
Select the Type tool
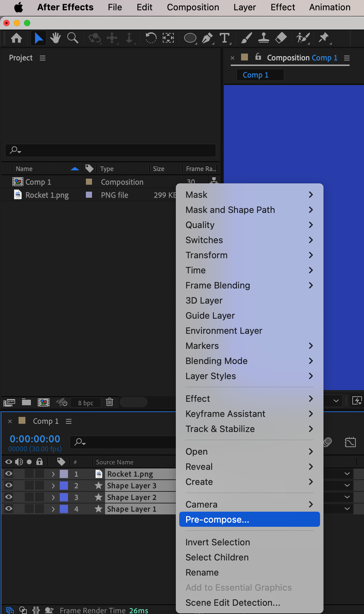pyautogui.click(x=225, y=38)
